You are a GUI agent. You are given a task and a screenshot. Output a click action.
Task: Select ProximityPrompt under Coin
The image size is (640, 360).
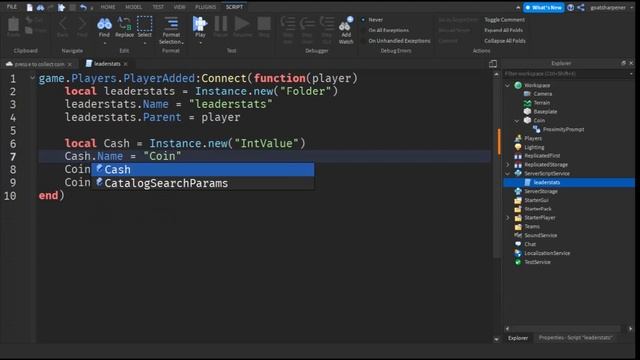563,129
